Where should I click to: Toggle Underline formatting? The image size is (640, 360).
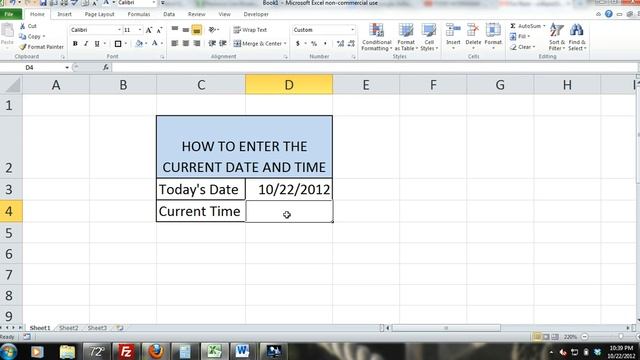[97, 43]
